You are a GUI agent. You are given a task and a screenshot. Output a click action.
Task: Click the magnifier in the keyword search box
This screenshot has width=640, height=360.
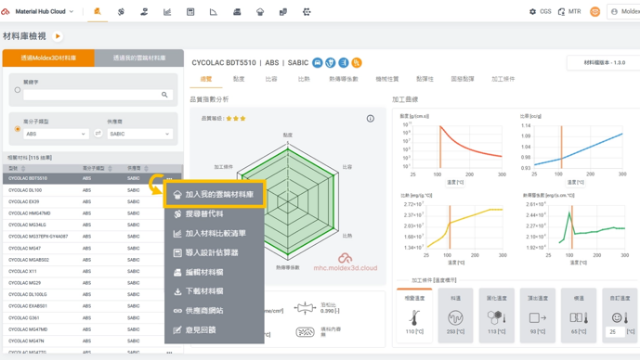coord(164,95)
